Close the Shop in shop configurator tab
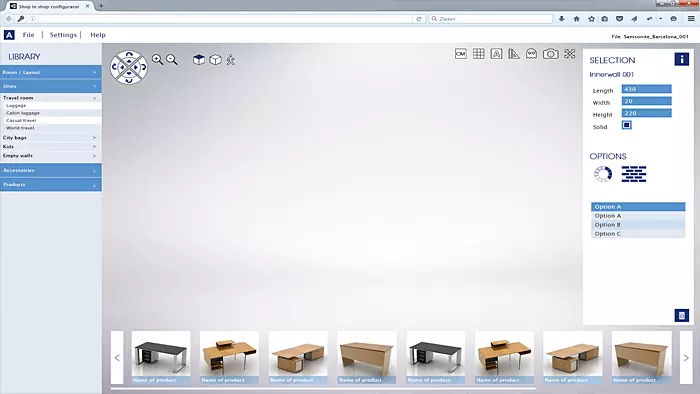Screen dimensions: 700x394 [88, 6]
